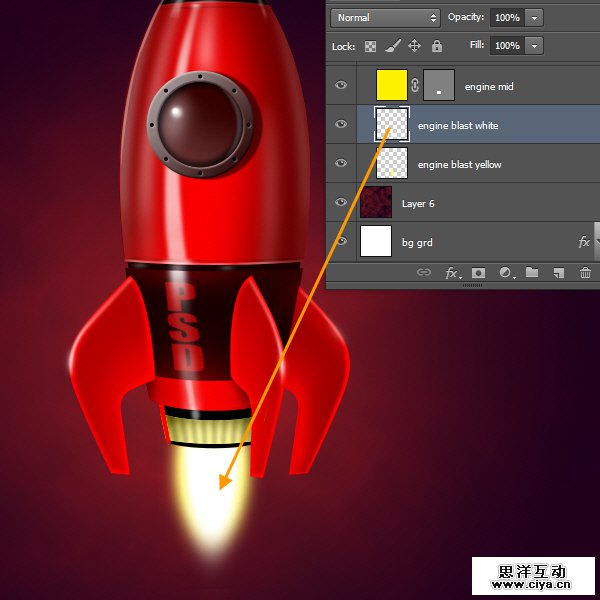Toggle visibility of Layer 6
Image resolution: width=600 pixels, height=600 pixels.
341,203
